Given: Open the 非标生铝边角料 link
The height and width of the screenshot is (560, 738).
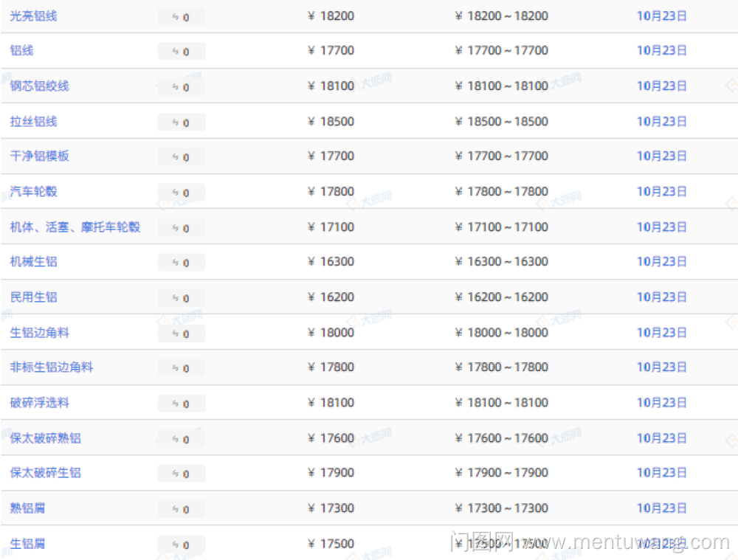Looking at the screenshot, I should [51, 367].
